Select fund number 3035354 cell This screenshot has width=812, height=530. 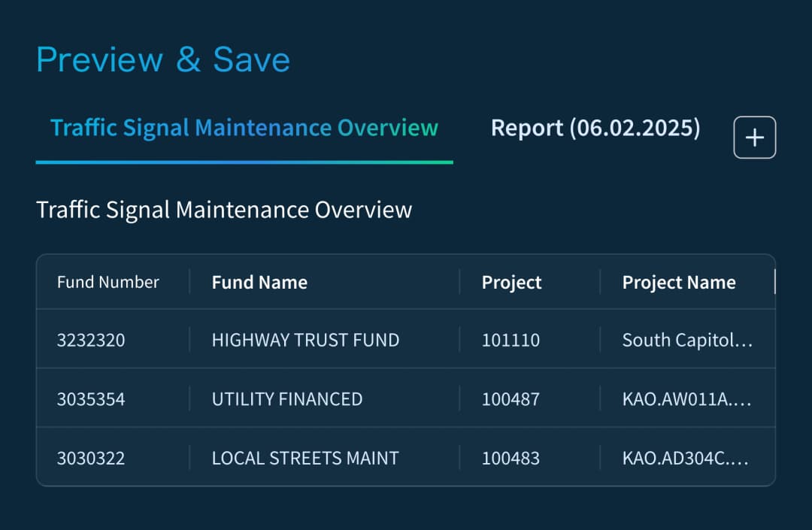point(91,398)
